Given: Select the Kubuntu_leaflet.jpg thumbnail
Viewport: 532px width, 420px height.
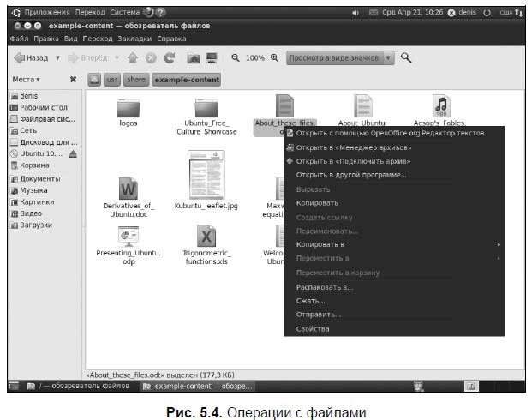Looking at the screenshot, I should click(206, 176).
